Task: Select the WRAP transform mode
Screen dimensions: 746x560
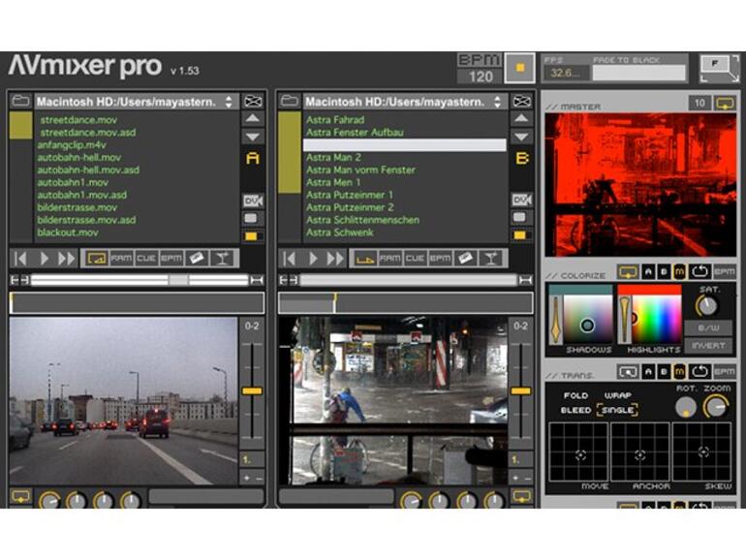Action: click(x=618, y=395)
